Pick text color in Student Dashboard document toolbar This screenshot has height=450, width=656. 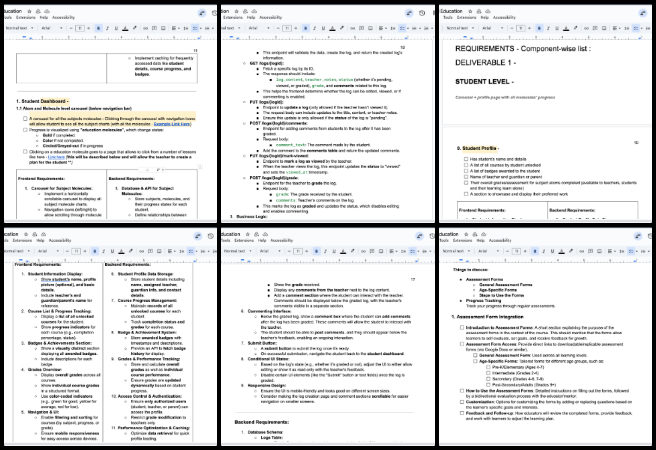click(x=125, y=28)
